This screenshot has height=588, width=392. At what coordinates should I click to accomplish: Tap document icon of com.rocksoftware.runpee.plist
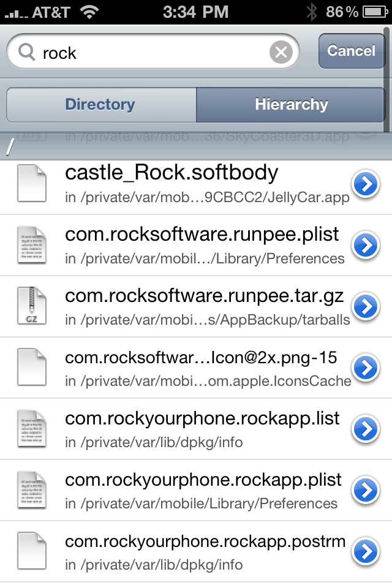coord(32,245)
